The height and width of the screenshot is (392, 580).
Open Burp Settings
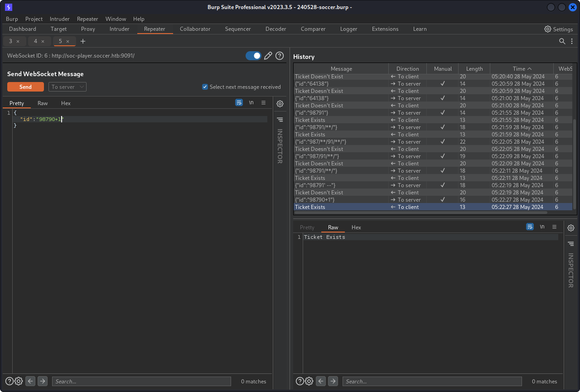(558, 29)
